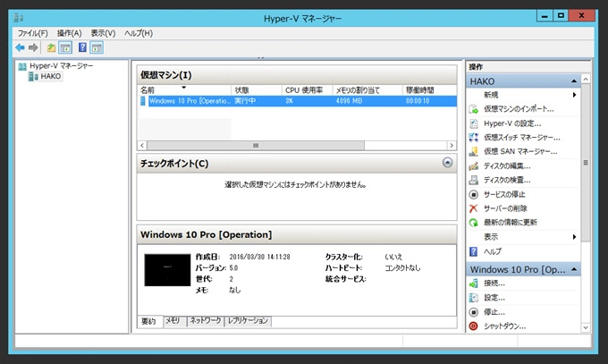This screenshot has height=364, width=608.
Task: Click the 00:00:10 uptime cell
Action: point(418,101)
